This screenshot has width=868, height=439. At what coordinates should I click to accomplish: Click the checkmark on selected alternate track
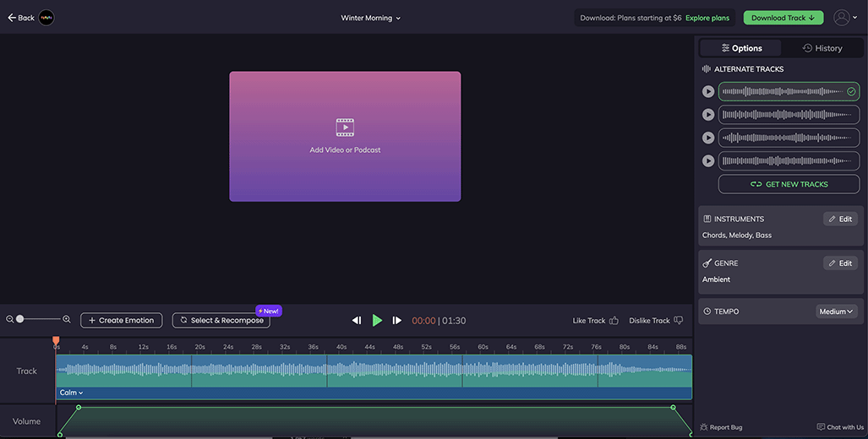coord(851,91)
